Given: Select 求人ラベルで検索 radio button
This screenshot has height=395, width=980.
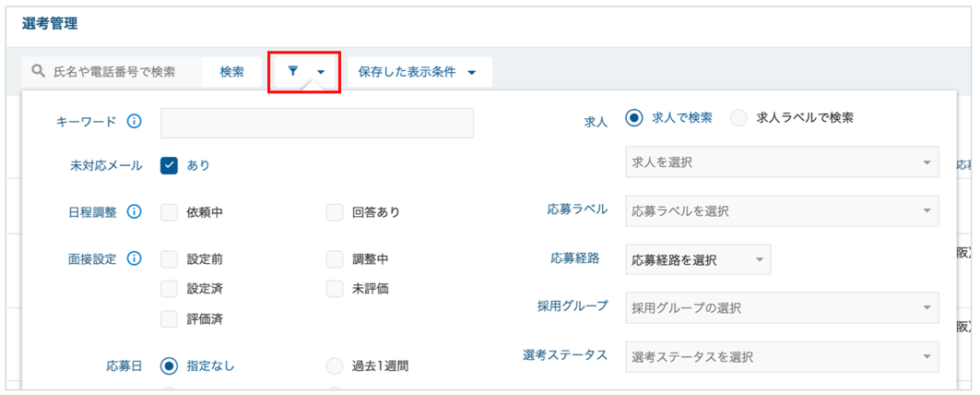Looking at the screenshot, I should pyautogui.click(x=738, y=118).
